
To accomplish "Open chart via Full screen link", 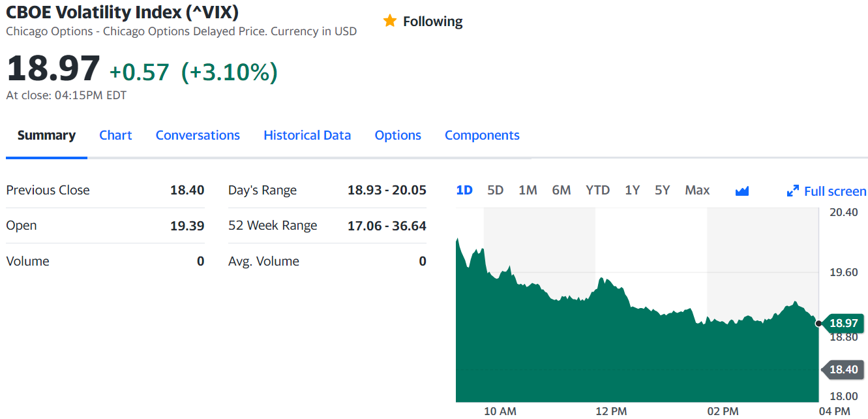I will tap(835, 191).
